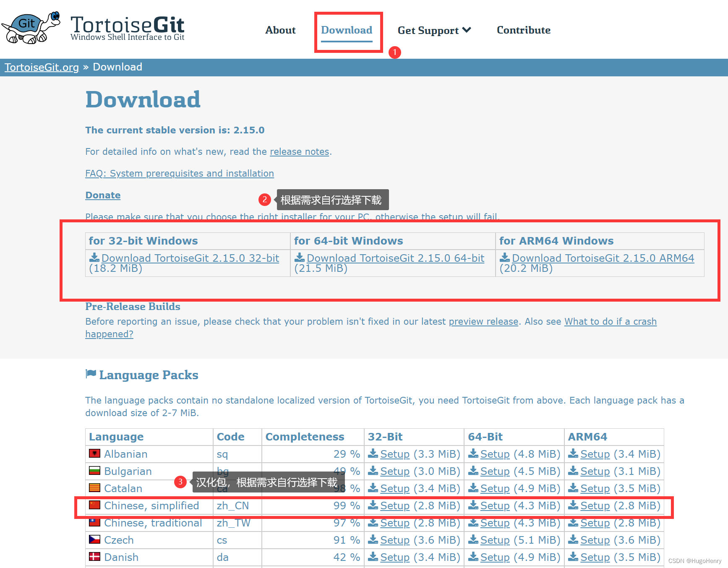Click the TortoiseGit turtle logo
The image size is (728, 568).
[x=31, y=28]
